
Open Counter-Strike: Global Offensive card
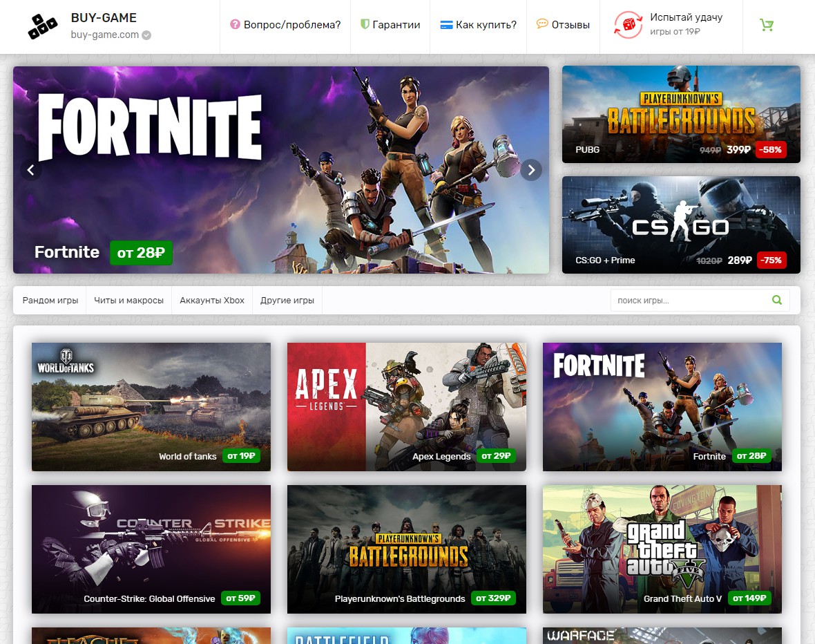tap(151, 549)
